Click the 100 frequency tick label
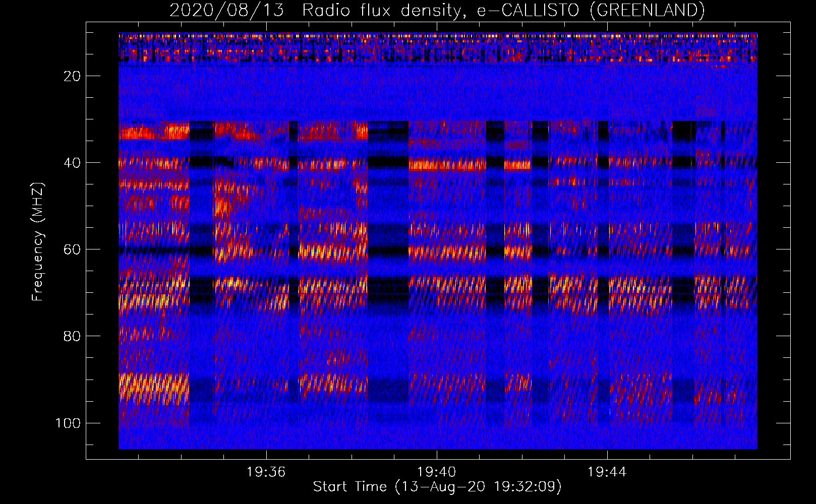The image size is (816, 504). click(68, 423)
